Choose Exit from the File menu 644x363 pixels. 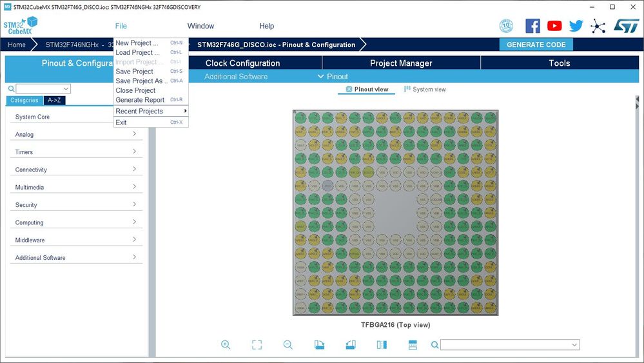point(151,122)
